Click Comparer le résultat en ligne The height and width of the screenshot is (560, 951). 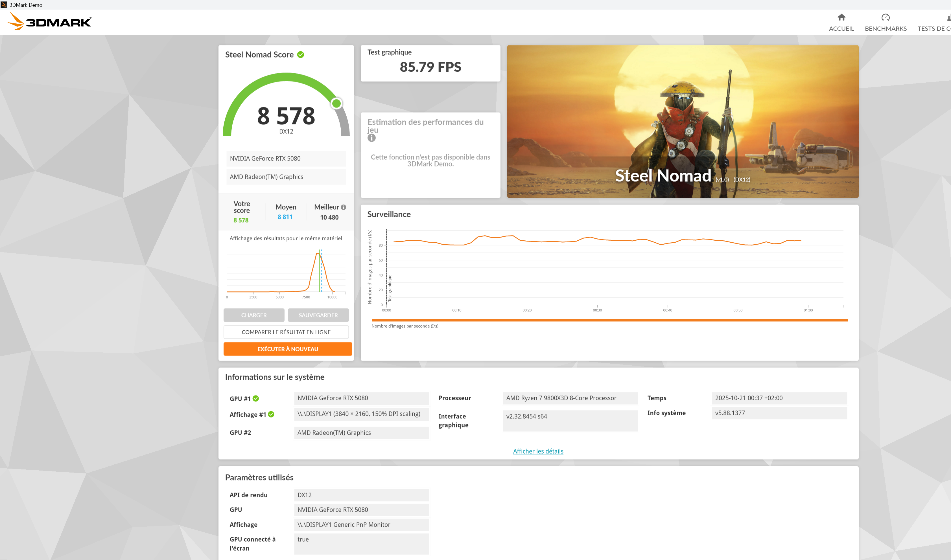286,332
